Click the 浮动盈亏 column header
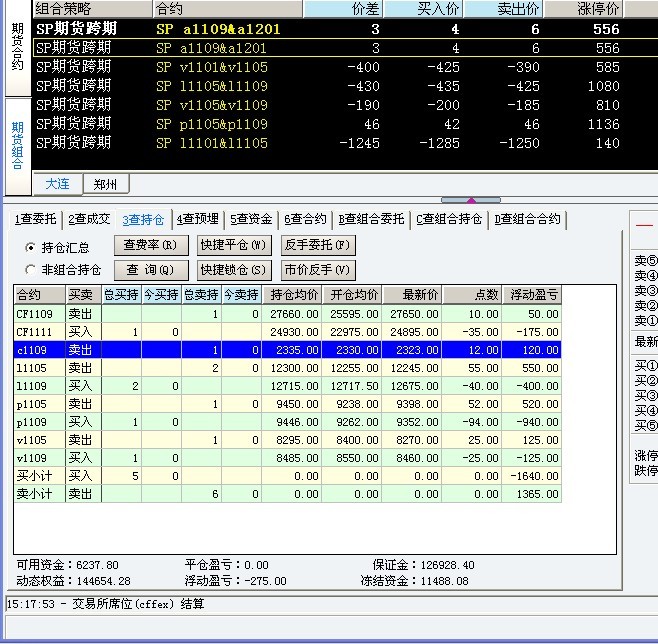This screenshot has width=658, height=644. (532, 295)
